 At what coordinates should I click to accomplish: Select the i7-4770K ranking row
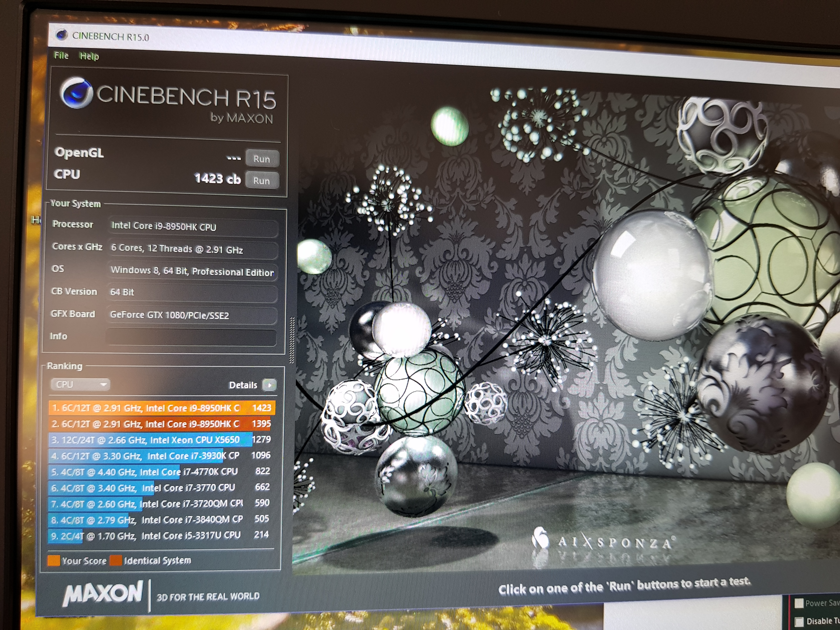point(161,472)
